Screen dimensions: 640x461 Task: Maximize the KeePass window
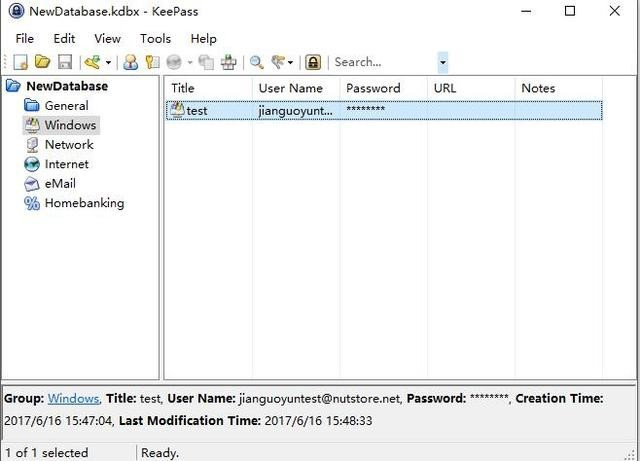(x=570, y=11)
